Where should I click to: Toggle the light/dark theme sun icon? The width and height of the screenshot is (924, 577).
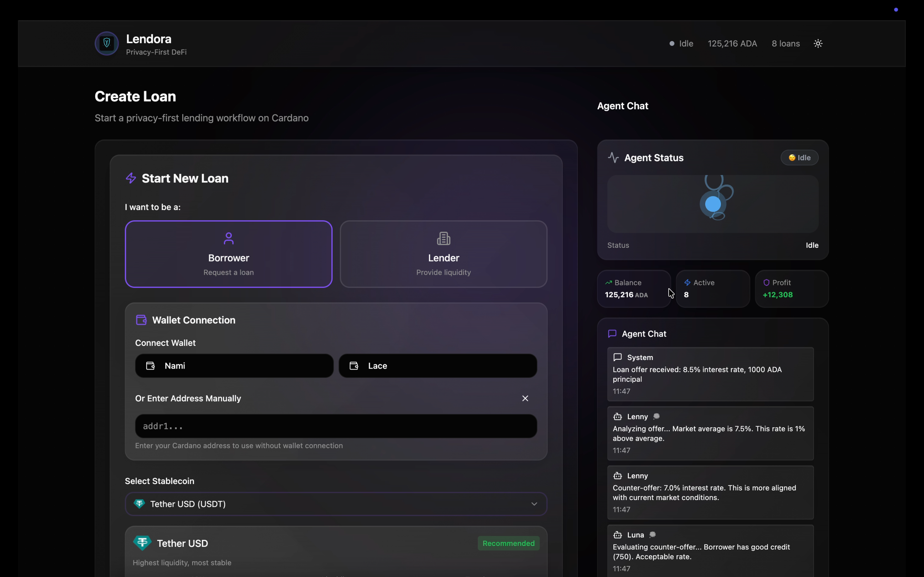coord(818,44)
